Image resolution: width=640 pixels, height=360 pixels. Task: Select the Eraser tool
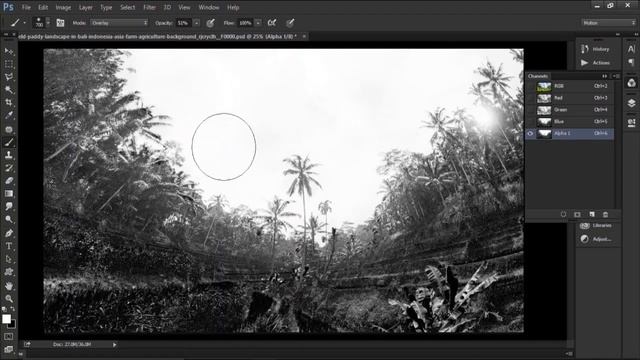click(9, 180)
